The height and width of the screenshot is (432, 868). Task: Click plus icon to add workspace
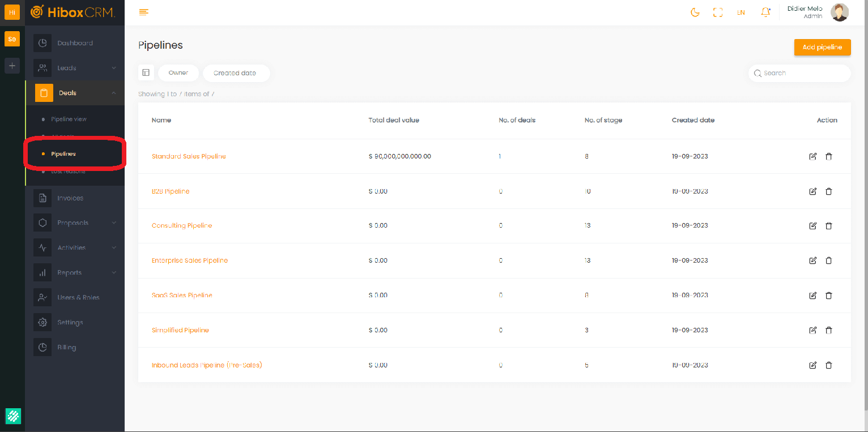click(x=12, y=65)
